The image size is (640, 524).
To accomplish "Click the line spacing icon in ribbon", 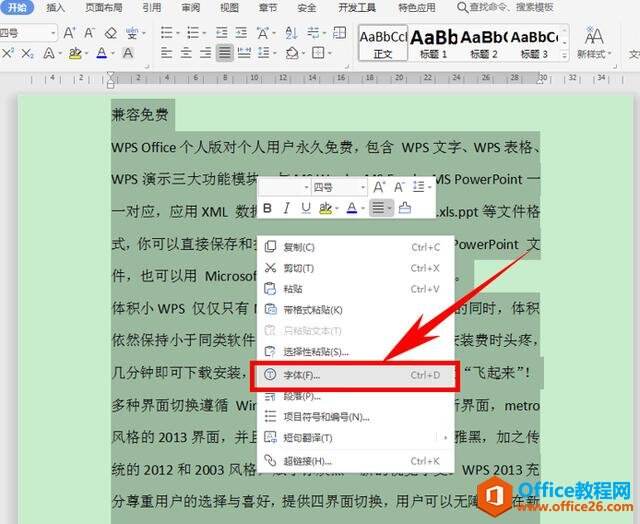I will point(264,53).
